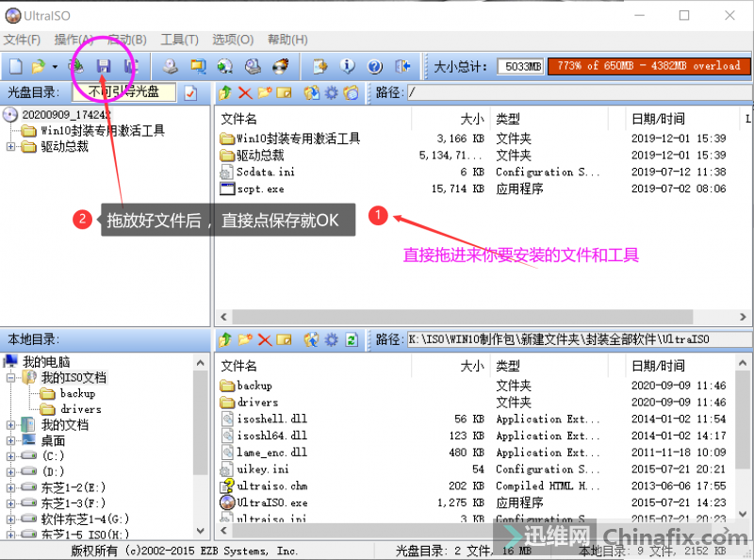Click the Rename icon in disc pane toolbar

(x=285, y=92)
